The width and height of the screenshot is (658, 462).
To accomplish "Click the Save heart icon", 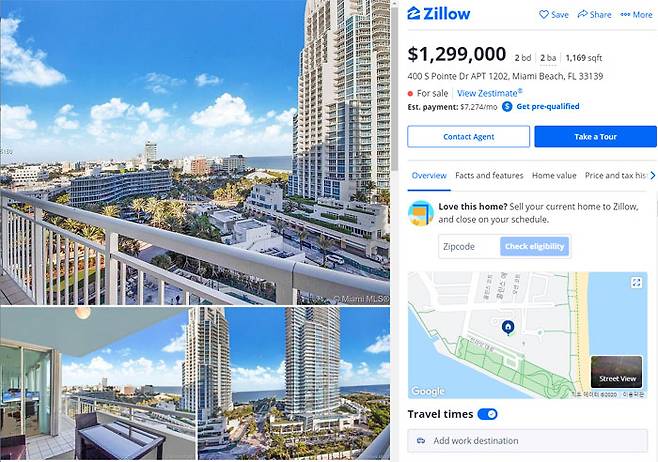I will pos(543,14).
